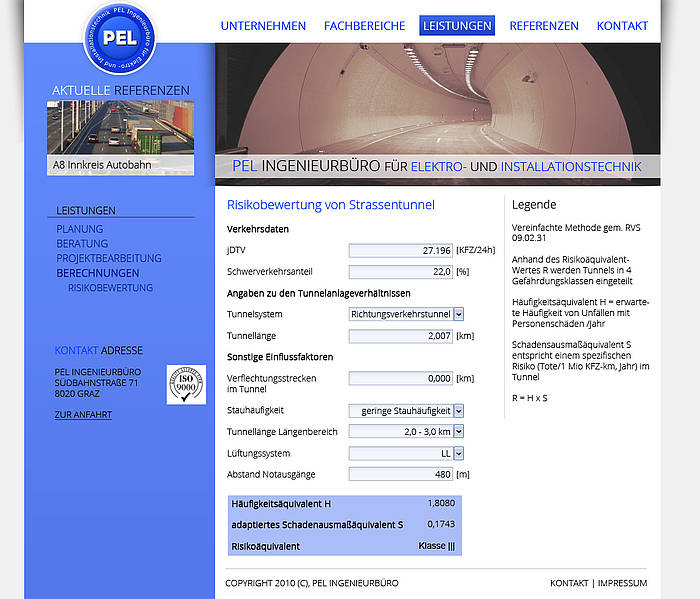The width and height of the screenshot is (700, 599).
Task: Open the Tunnelsystem dropdown
Action: [406, 314]
